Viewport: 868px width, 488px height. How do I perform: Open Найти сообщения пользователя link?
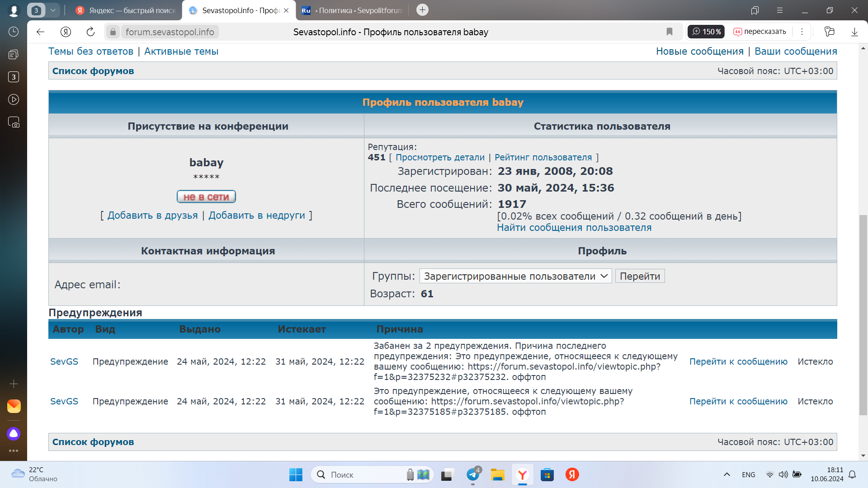coord(574,228)
